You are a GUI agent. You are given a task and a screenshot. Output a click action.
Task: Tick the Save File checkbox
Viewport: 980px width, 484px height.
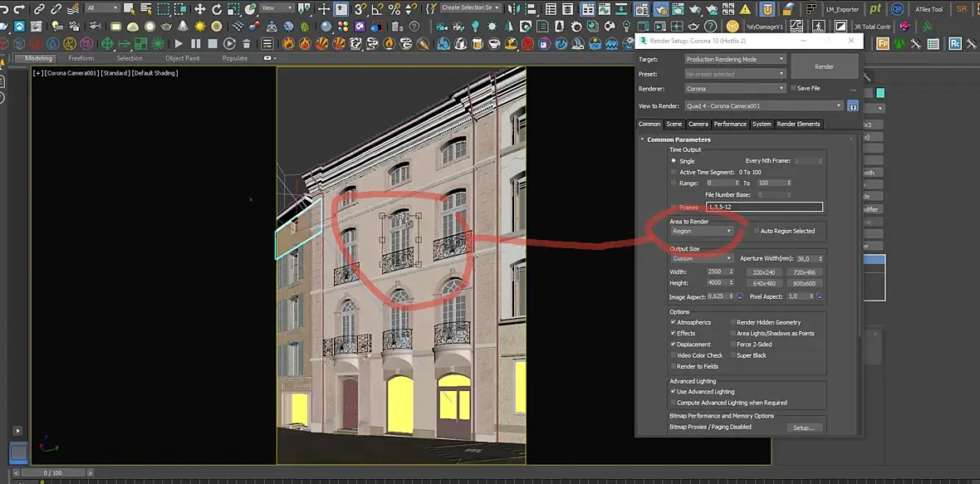794,88
